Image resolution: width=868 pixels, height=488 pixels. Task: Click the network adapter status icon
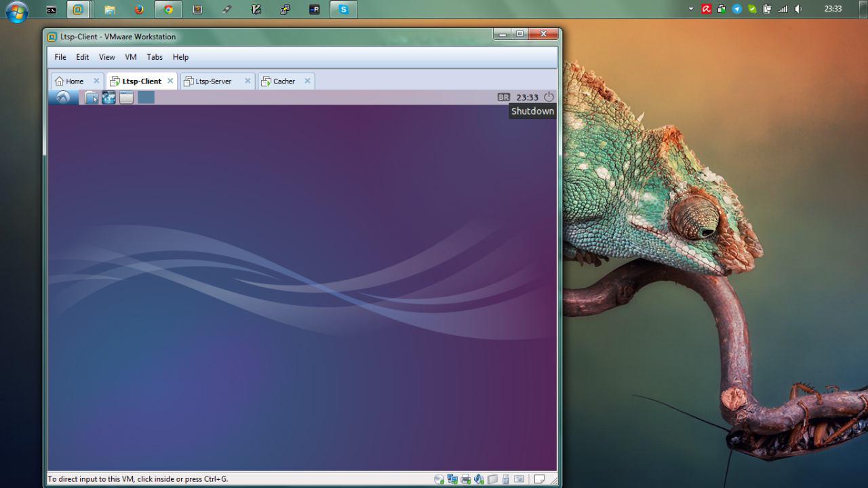pos(452,479)
